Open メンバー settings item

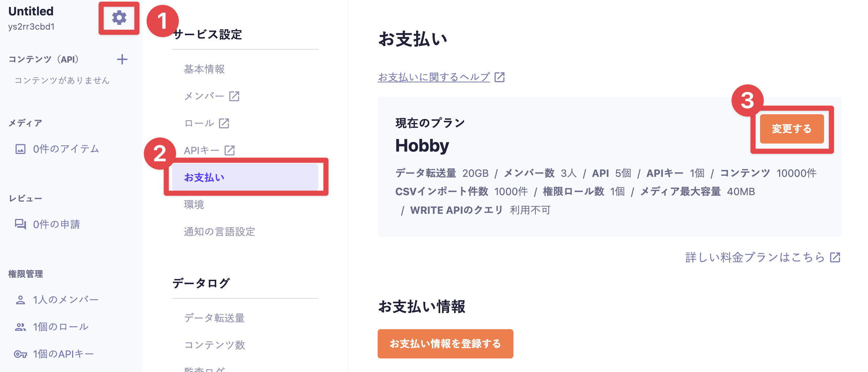tap(204, 96)
